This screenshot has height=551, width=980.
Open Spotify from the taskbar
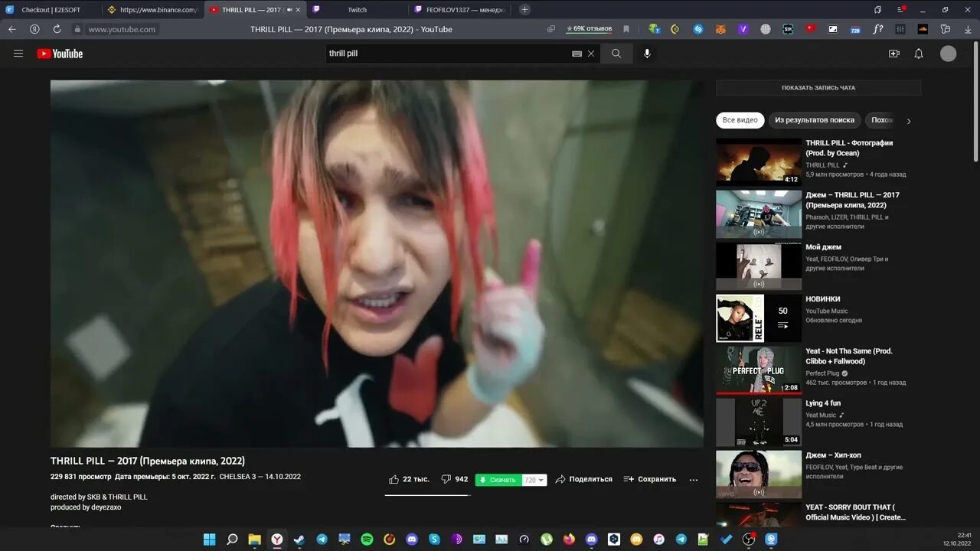click(367, 539)
